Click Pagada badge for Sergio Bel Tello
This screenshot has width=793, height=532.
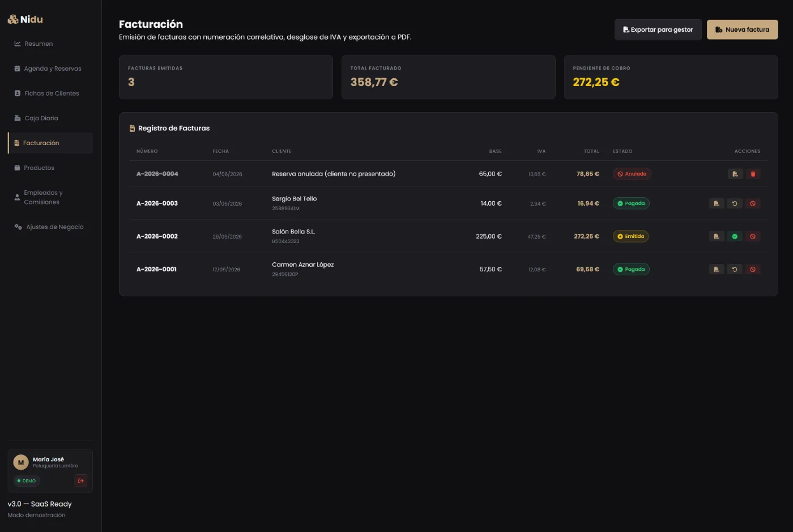631,203
